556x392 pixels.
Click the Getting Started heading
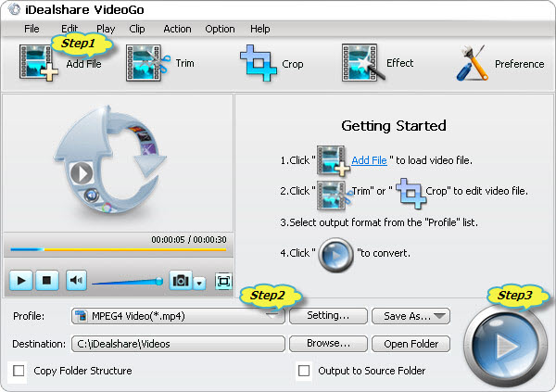click(394, 126)
